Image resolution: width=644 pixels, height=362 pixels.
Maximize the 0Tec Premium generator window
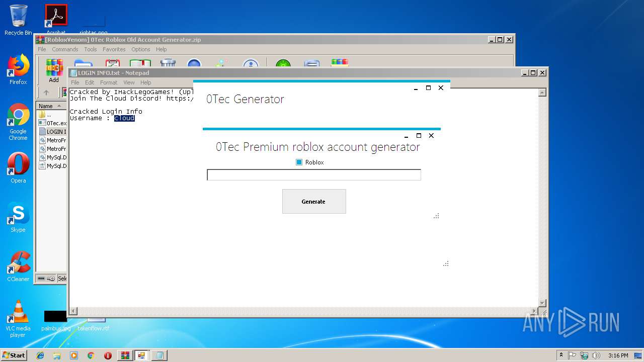click(419, 136)
